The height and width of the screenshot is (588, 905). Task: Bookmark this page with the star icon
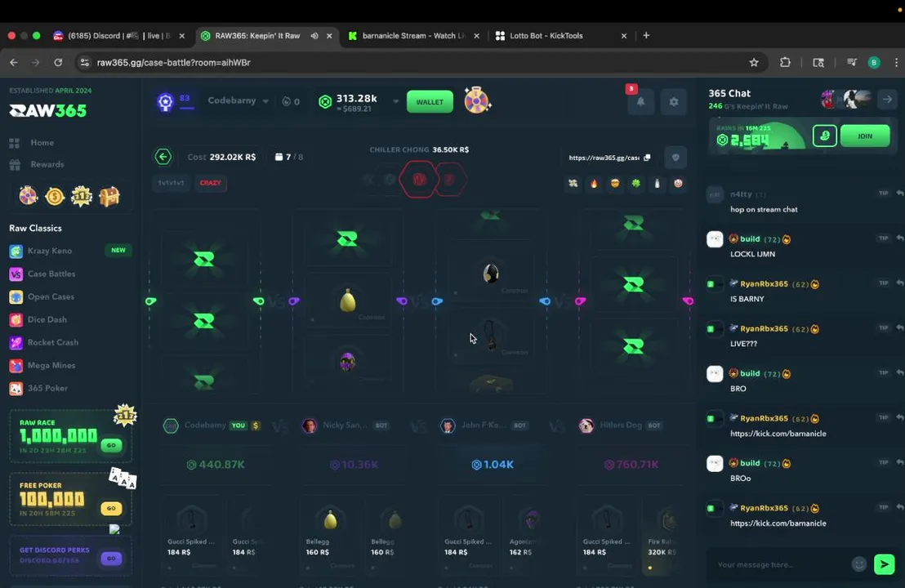tap(754, 62)
